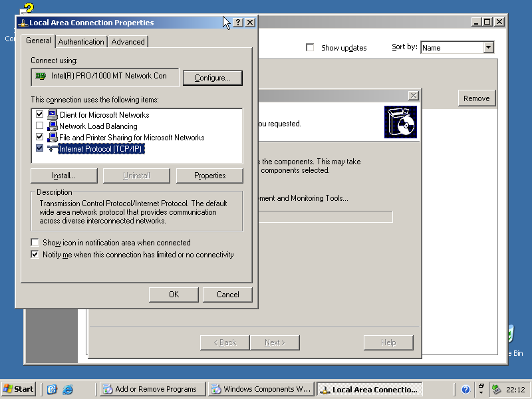Launch Internet Explorer from the quick launch bar
The image size is (532, 399).
click(67, 390)
